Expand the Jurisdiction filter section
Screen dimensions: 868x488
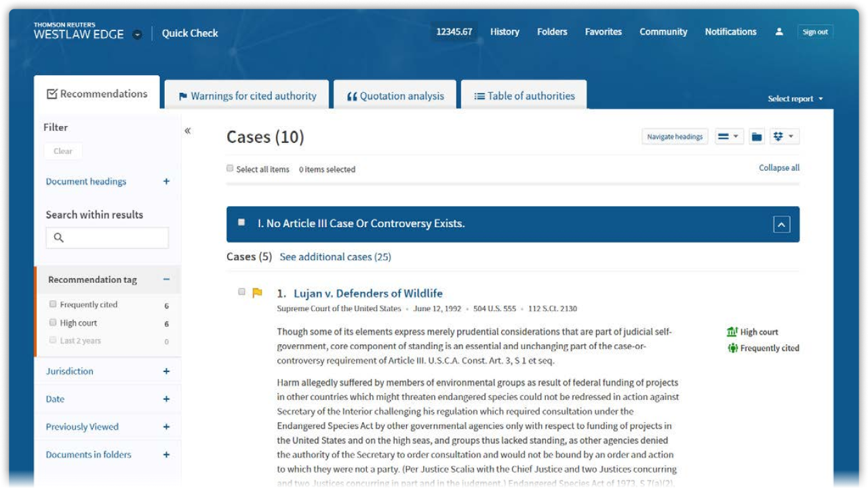click(166, 371)
